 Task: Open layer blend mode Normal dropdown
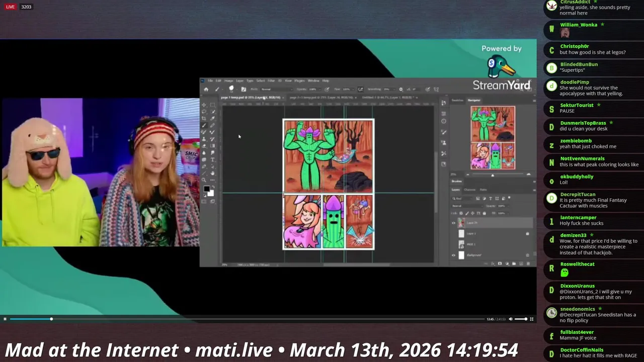tap(467, 206)
